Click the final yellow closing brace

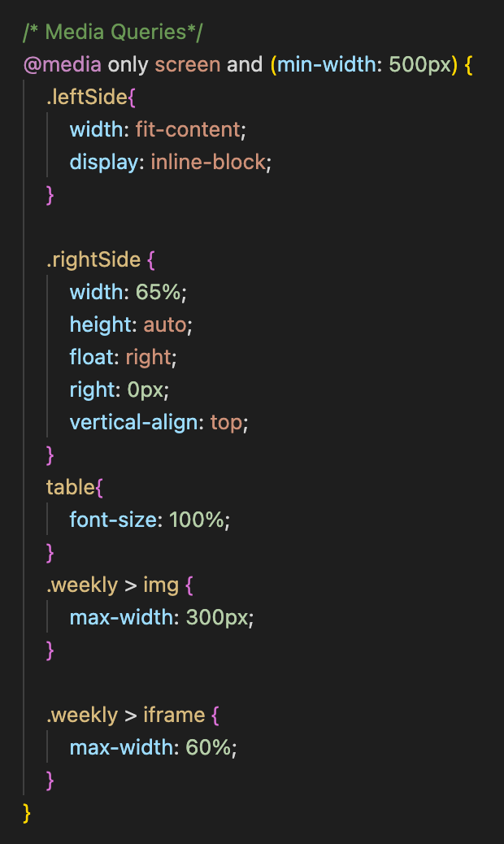[x=28, y=813]
